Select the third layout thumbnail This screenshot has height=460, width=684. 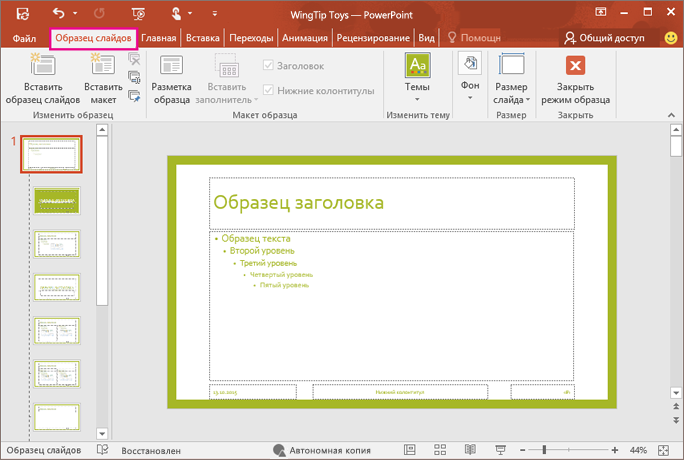(x=57, y=244)
